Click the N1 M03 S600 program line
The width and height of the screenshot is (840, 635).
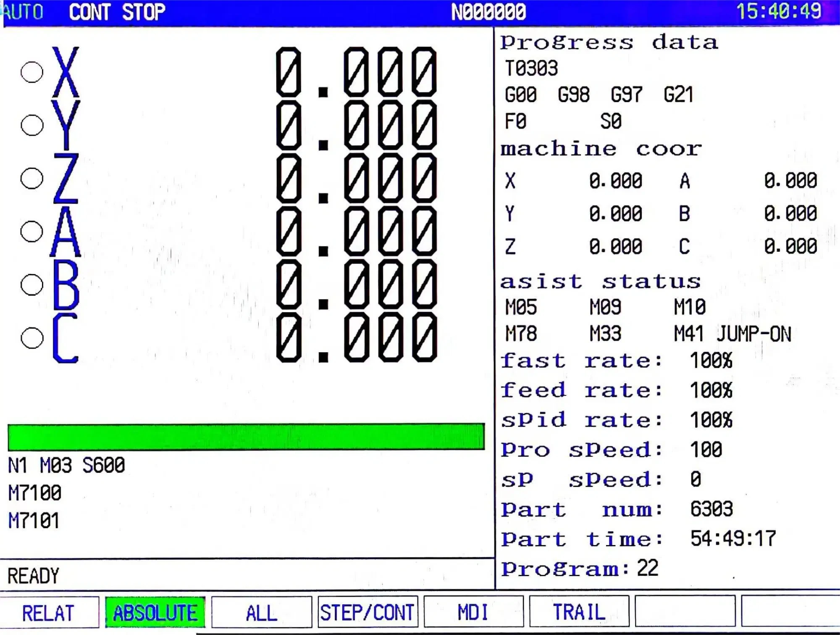point(66,466)
